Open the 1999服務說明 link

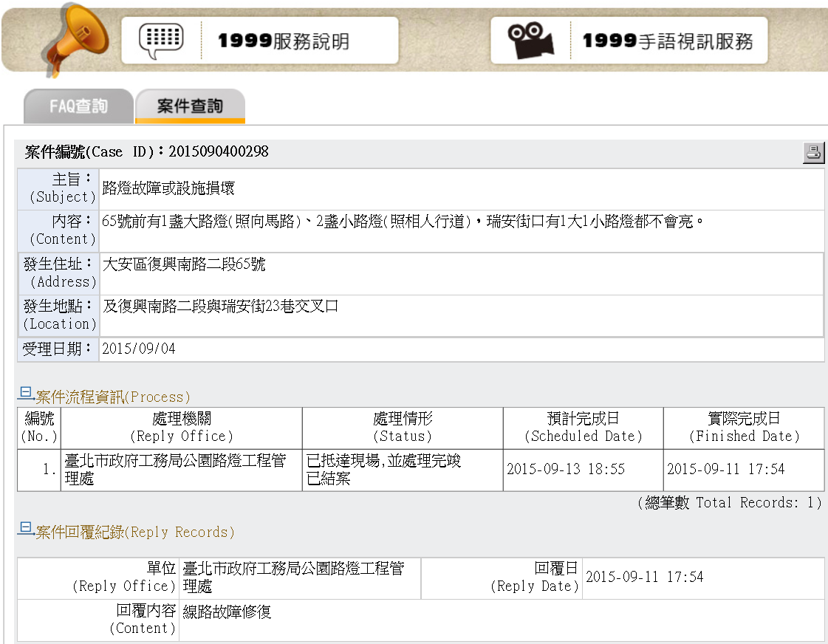tap(260, 41)
